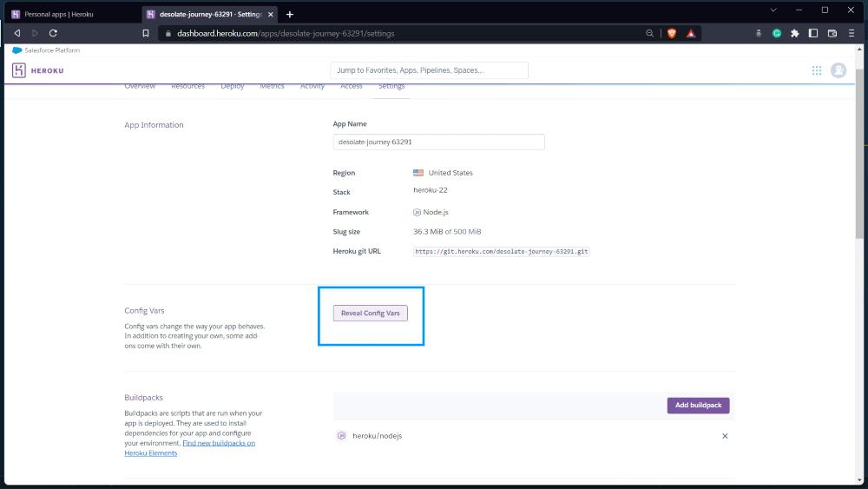Open the Overview tab
Screen dimensions: 868x489
tap(140, 86)
